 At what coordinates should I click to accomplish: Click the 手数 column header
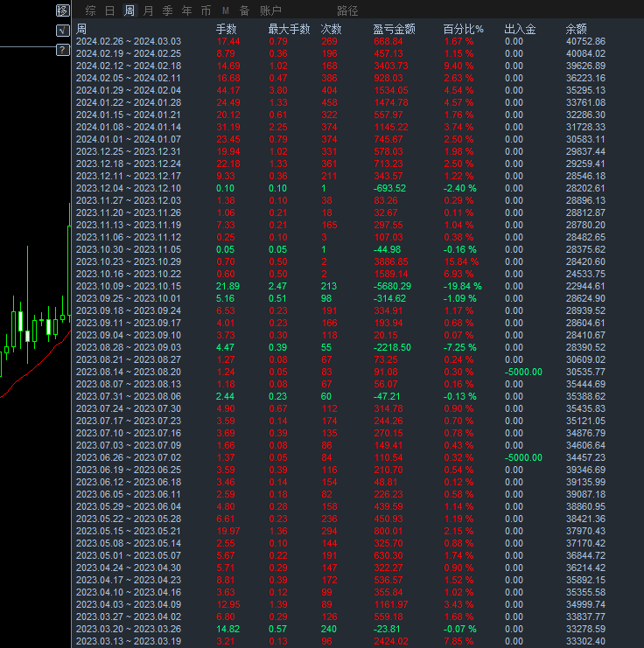(227, 29)
